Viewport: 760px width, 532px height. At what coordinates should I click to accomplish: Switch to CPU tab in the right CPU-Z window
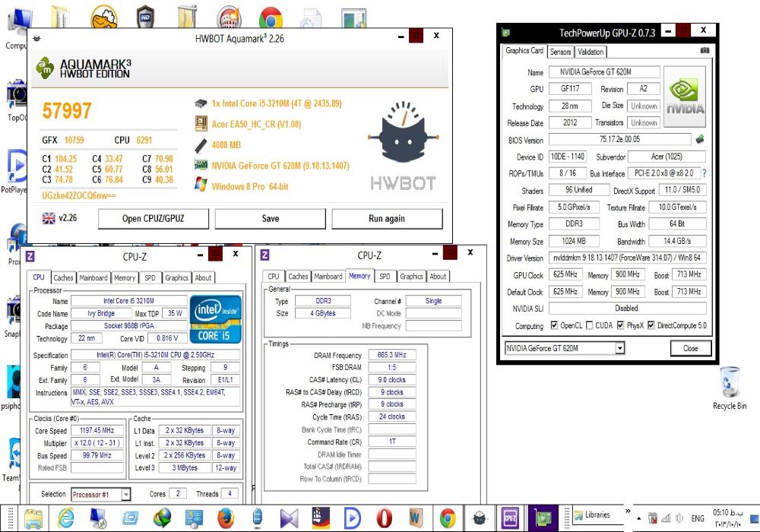(x=274, y=276)
